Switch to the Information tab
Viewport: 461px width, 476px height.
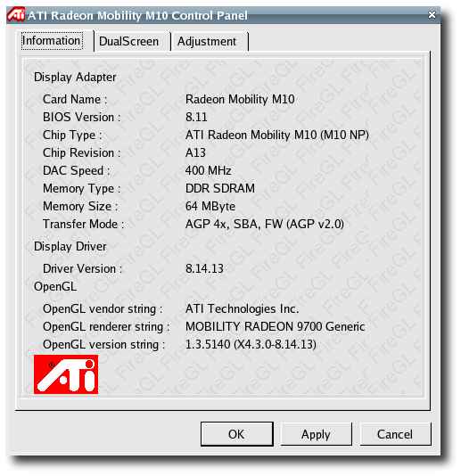click(x=52, y=41)
